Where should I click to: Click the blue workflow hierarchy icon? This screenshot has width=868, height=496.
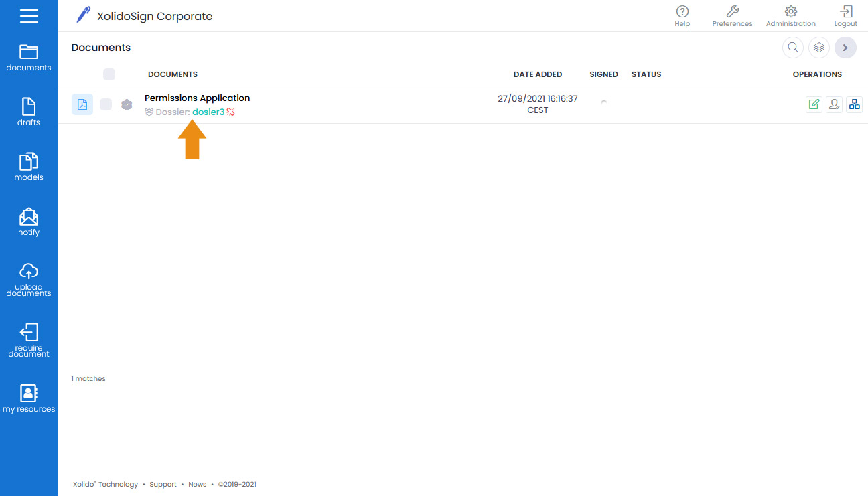coord(854,104)
